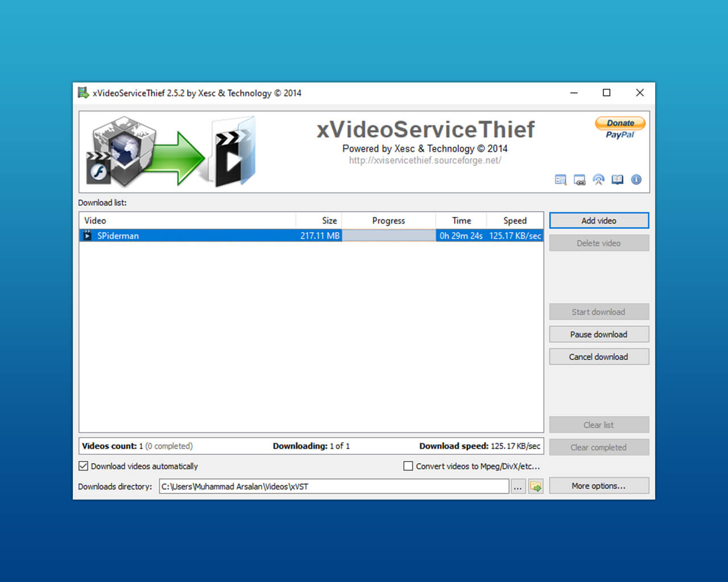Click the 217.11 MB size cell
Screen dimensions: 728x582
point(320,235)
